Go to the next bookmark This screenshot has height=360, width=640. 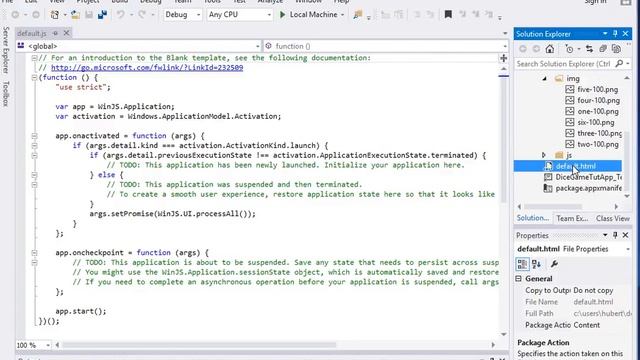[476, 15]
